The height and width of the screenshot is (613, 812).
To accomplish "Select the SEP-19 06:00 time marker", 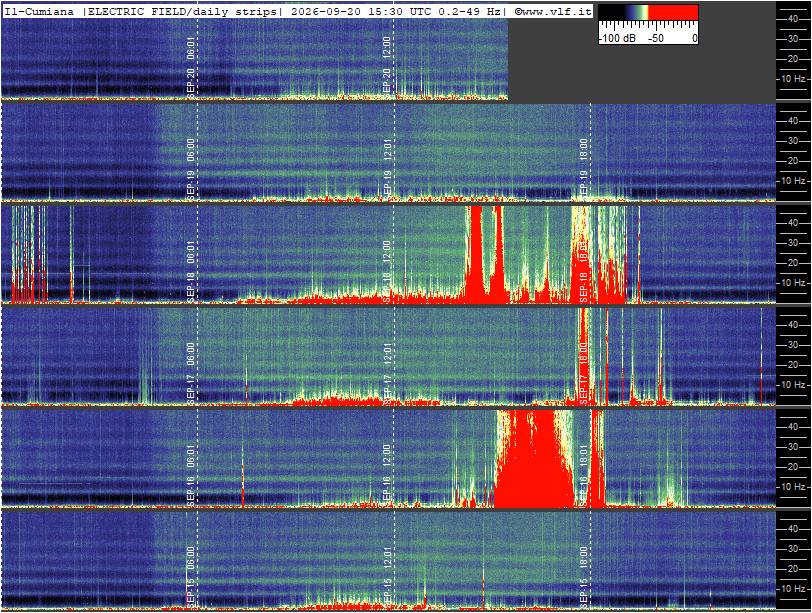I will pyautogui.click(x=191, y=168).
